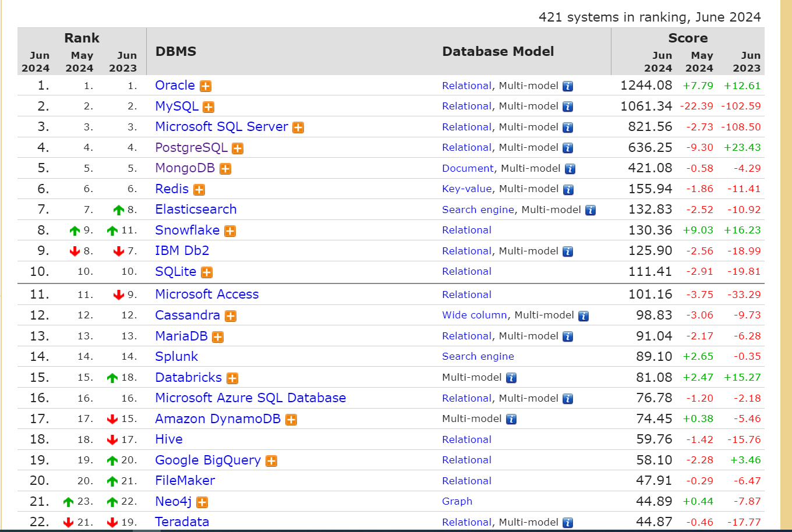Open the MongoDB link
Screen dimensions: 792x532
coord(185,168)
